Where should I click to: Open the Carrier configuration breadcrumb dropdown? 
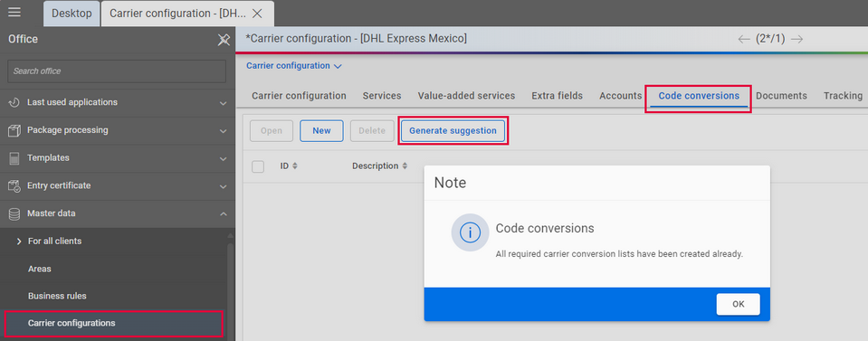click(x=294, y=66)
